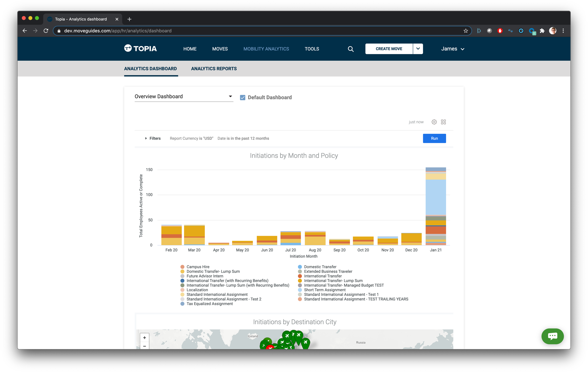Click the Topia logo
This screenshot has height=372, width=588.
(x=141, y=48)
